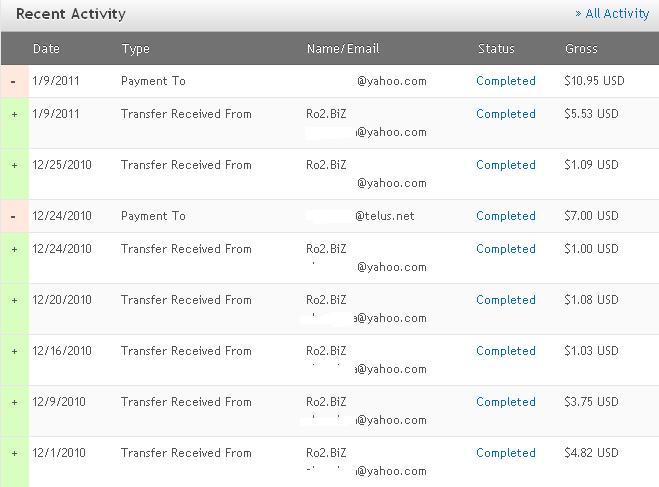Click plus icon for 12/24/2010 transfer row
The image size is (659, 487).
pyautogui.click(x=14, y=249)
